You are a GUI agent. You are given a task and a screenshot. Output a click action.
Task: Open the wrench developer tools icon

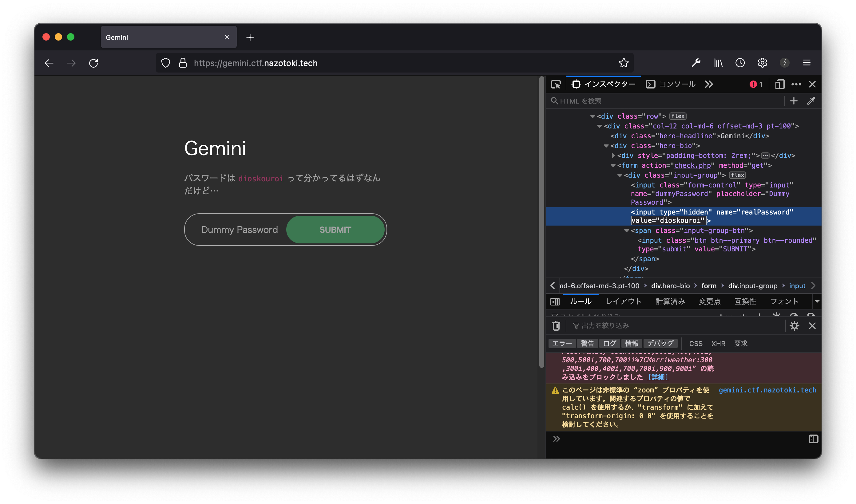coord(696,63)
